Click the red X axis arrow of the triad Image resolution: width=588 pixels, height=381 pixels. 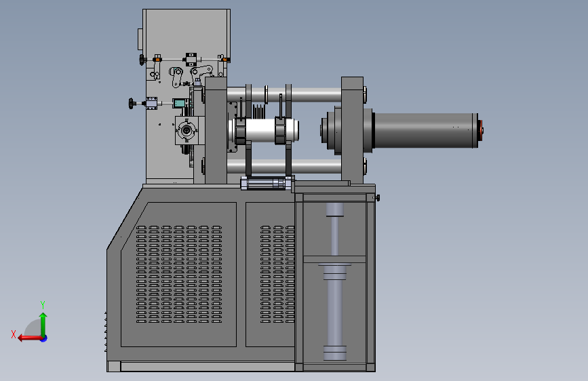pos(29,338)
